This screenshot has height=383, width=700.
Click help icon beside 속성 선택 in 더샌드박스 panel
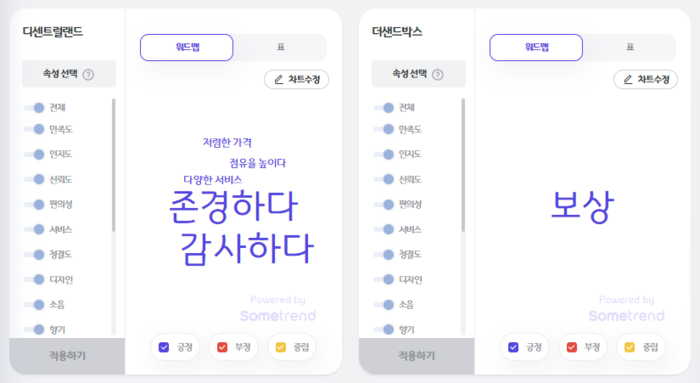coord(438,75)
